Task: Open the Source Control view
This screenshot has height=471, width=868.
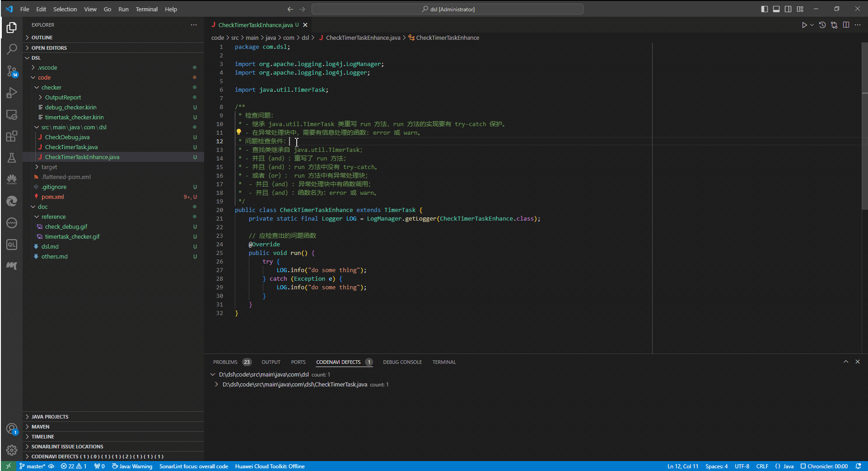Action: [x=12, y=71]
